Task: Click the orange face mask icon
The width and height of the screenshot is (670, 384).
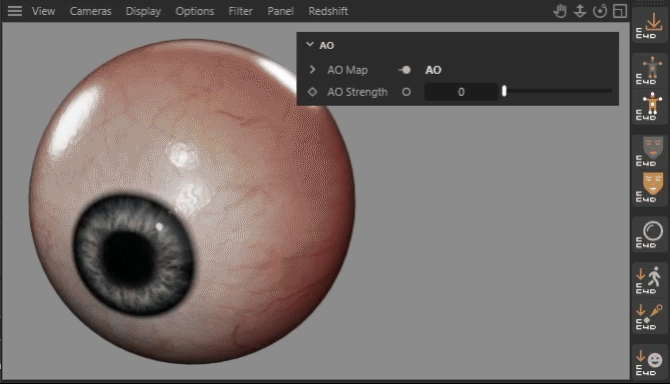Action: [x=650, y=188]
